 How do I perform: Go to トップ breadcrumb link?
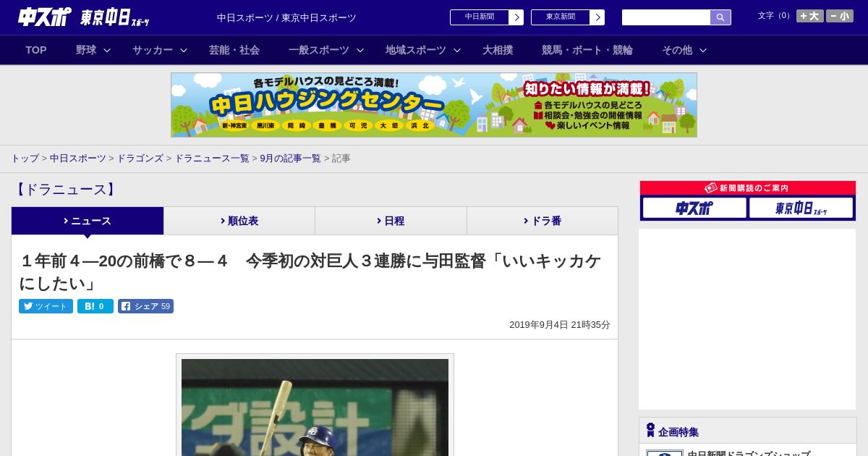point(25,159)
